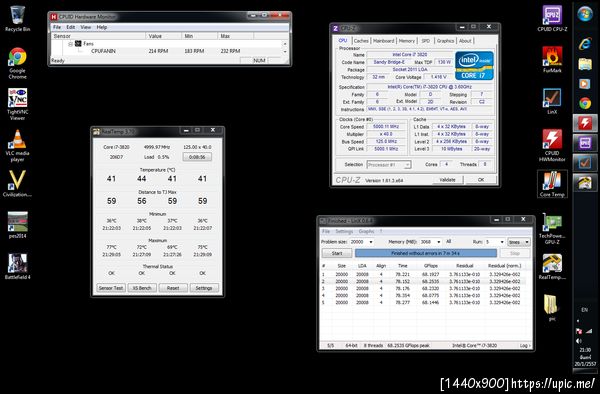Open the About tab in CPU-Z
Image resolution: width=600 pixels, height=394 pixels.
point(465,41)
